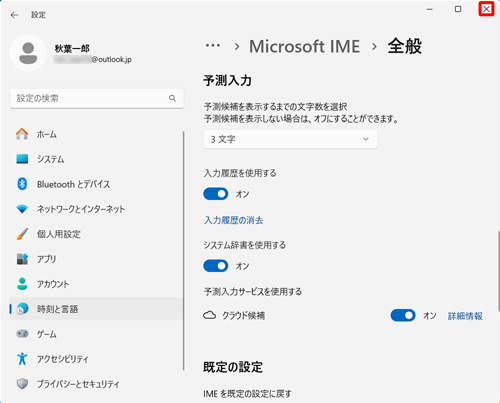Click the 既定の設定 heading
Image resolution: width=500 pixels, height=403 pixels.
tap(233, 367)
